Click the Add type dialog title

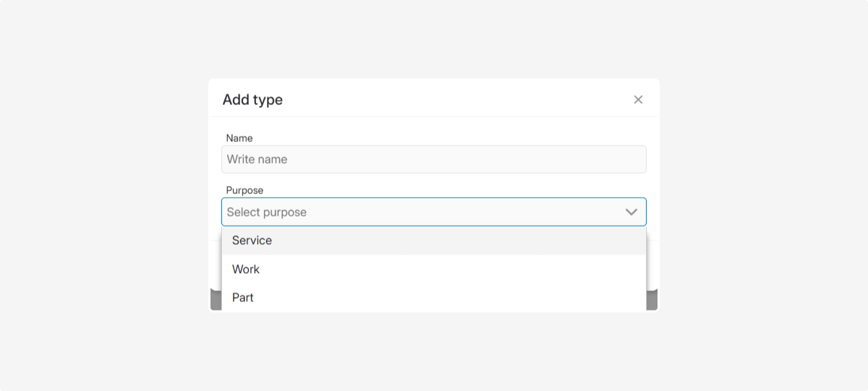pyautogui.click(x=252, y=100)
